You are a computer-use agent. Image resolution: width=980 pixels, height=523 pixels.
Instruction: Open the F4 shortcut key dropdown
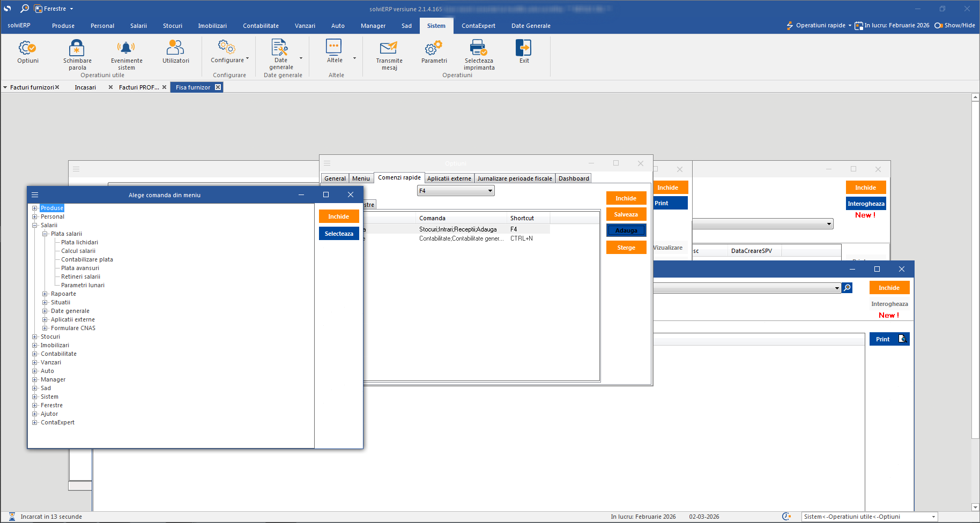click(490, 191)
